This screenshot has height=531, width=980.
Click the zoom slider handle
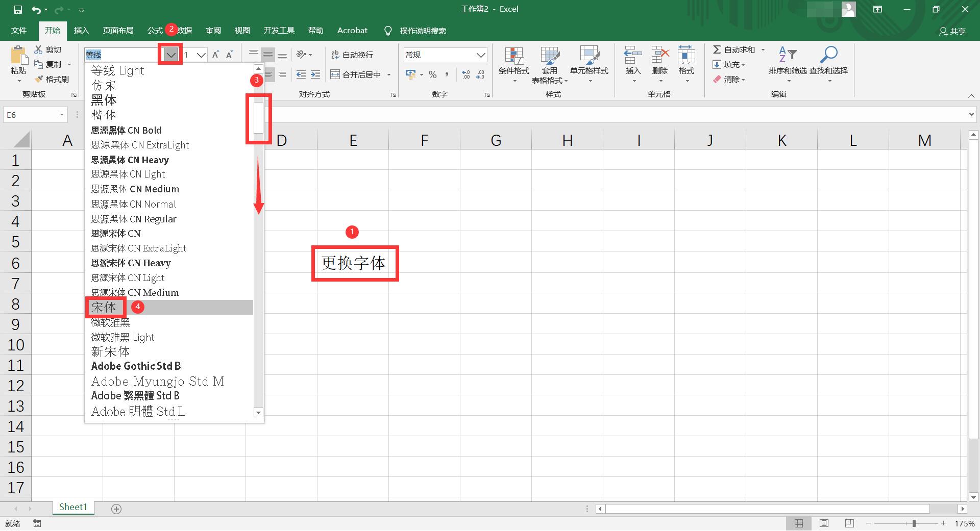914,523
